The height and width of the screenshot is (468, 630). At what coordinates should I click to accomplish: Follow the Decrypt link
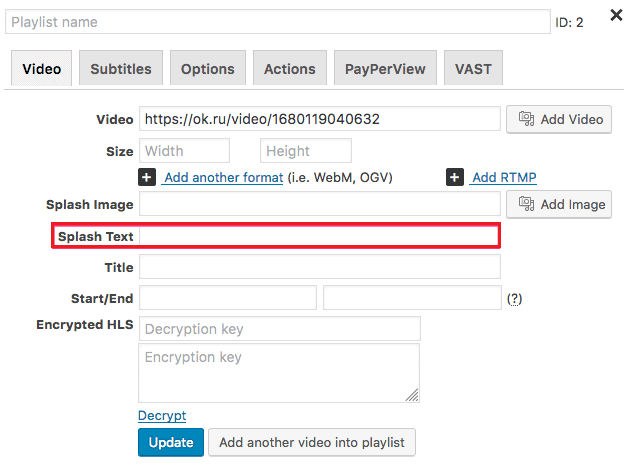[162, 415]
